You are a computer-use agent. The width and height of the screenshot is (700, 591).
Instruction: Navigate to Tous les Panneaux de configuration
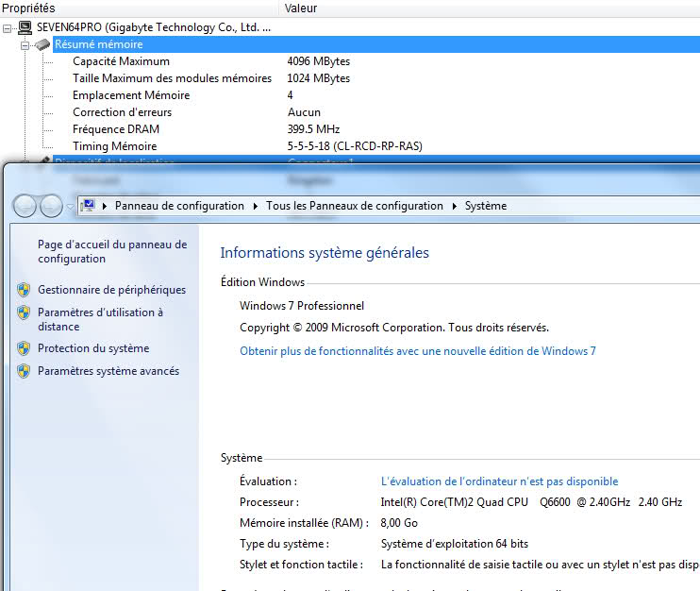click(x=355, y=206)
